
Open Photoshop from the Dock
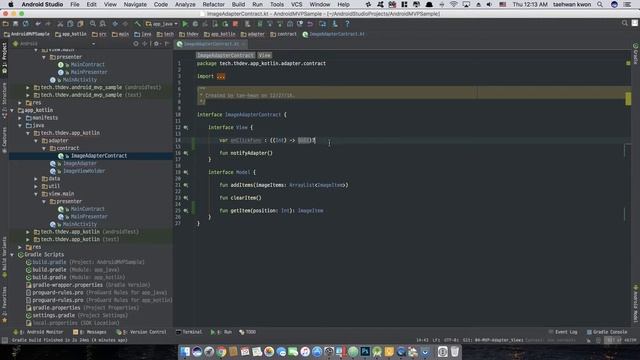pos(365,351)
